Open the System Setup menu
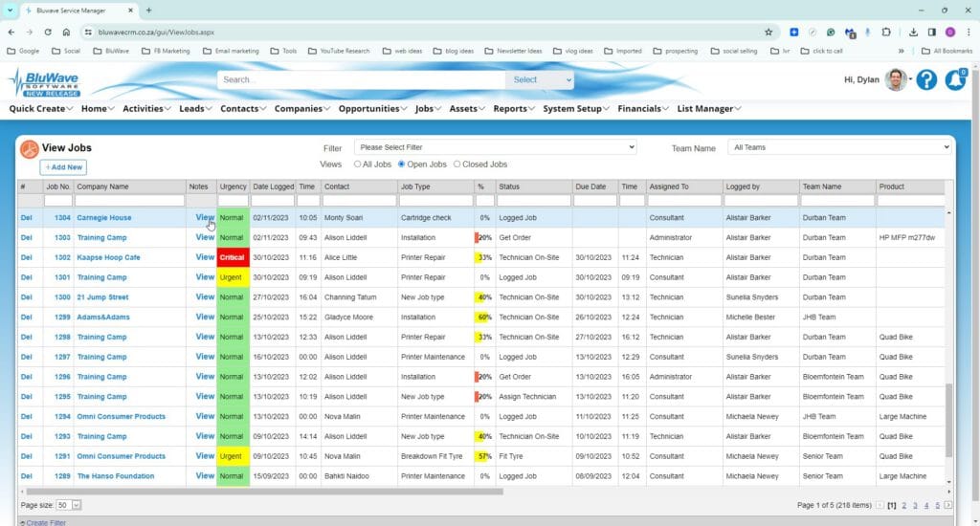The height and width of the screenshot is (526, 980). [x=575, y=109]
